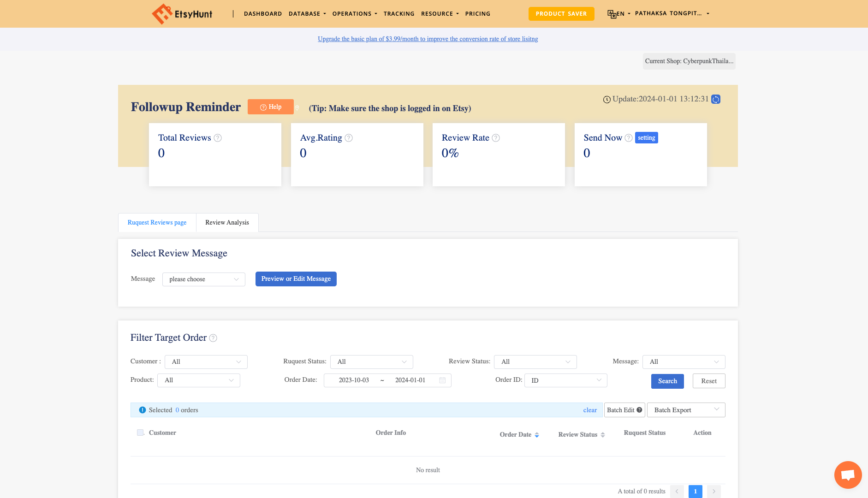Open the Ruquest Status filter dropdown

(x=371, y=362)
